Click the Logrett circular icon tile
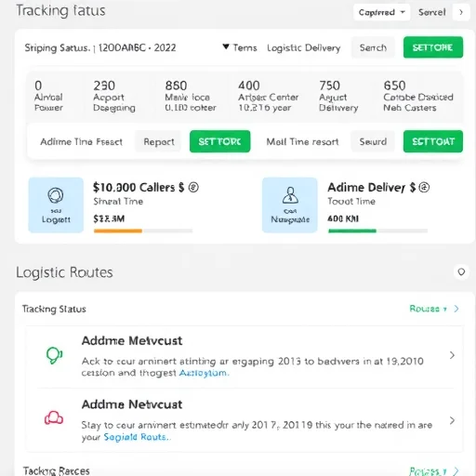 tap(56, 205)
